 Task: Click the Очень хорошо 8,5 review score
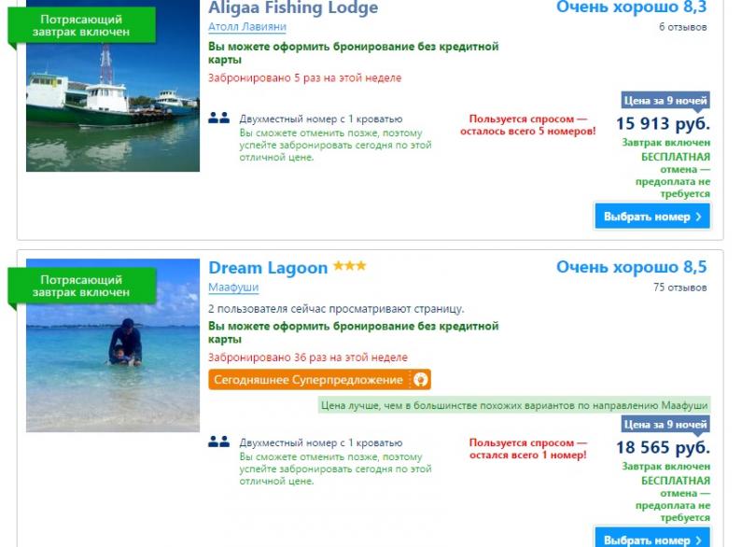pos(632,267)
